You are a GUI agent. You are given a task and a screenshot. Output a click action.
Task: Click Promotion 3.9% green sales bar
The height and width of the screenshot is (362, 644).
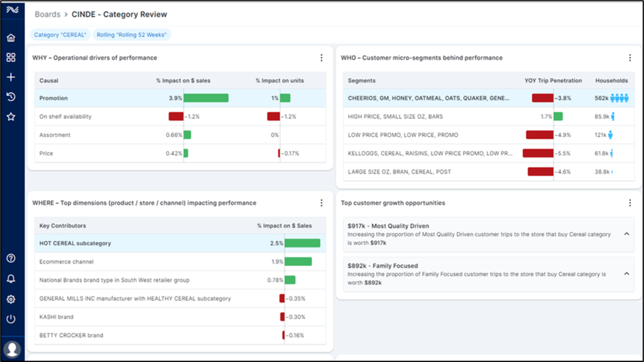coord(206,98)
